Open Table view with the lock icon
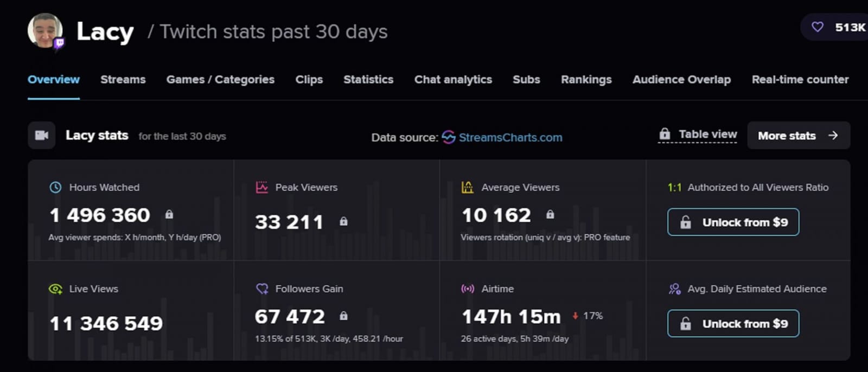Viewport: 868px width, 372px height. tap(665, 133)
